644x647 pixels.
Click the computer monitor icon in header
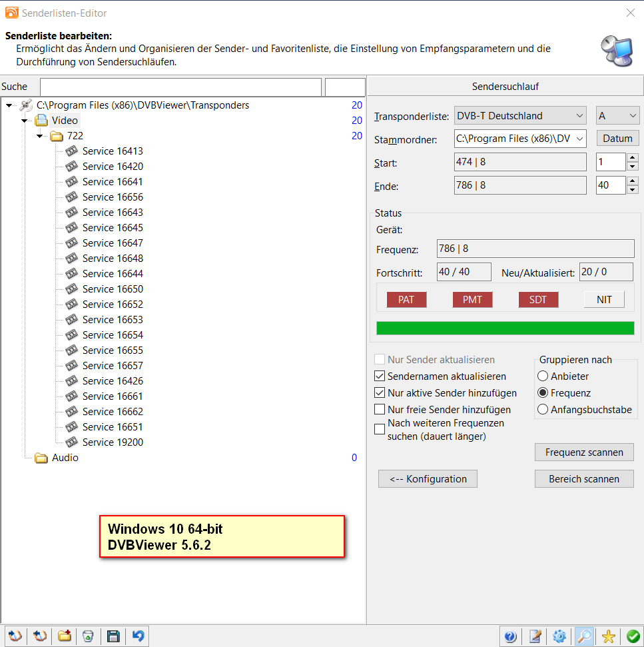tap(617, 51)
